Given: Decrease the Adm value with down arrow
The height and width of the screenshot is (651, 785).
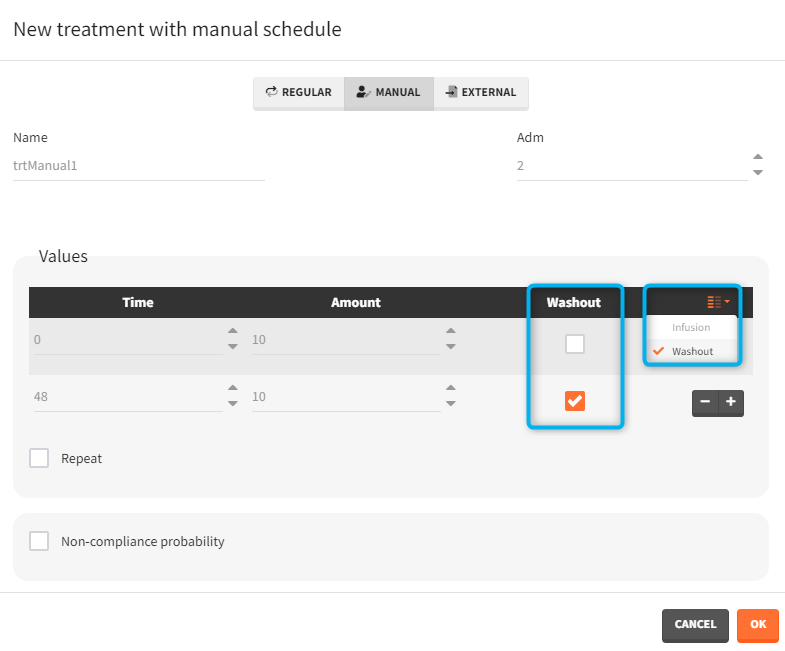Looking at the screenshot, I should (758, 173).
